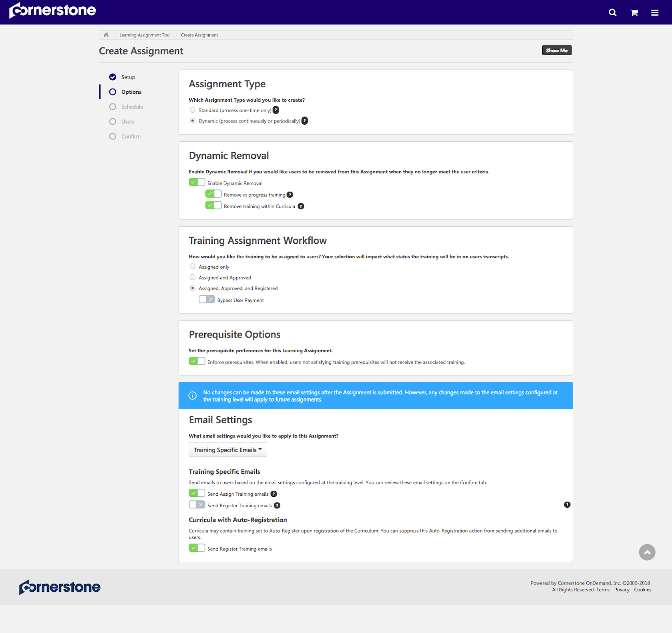
Task: Open the Training Specific Emails dropdown
Action: coord(227,450)
